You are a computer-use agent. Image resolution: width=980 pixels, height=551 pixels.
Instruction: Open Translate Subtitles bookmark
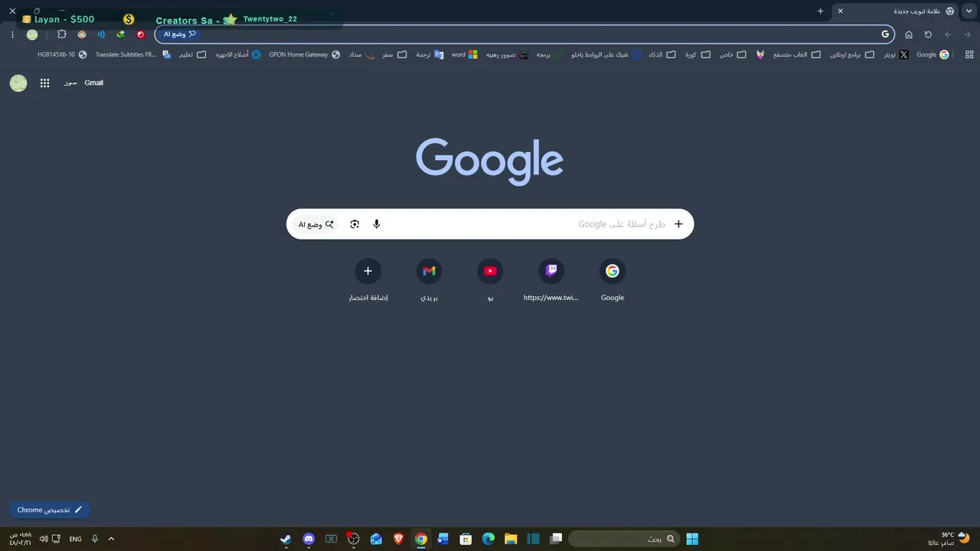[133, 55]
